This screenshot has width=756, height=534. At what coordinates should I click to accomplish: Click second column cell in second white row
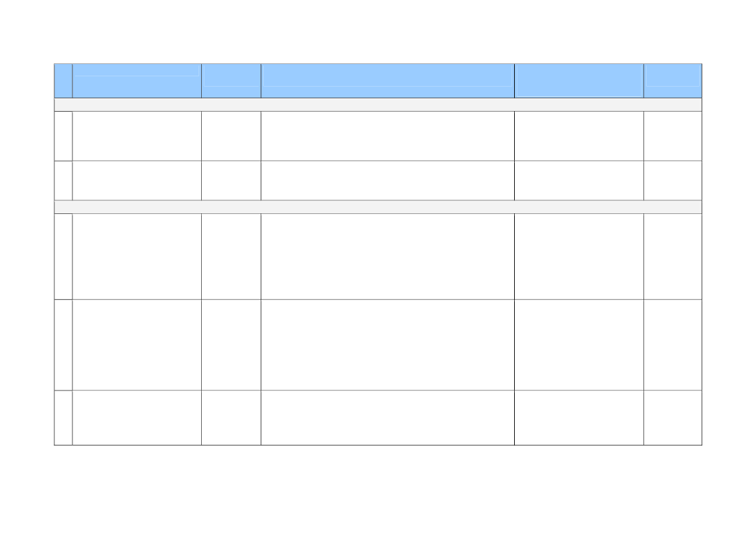[x=137, y=181]
